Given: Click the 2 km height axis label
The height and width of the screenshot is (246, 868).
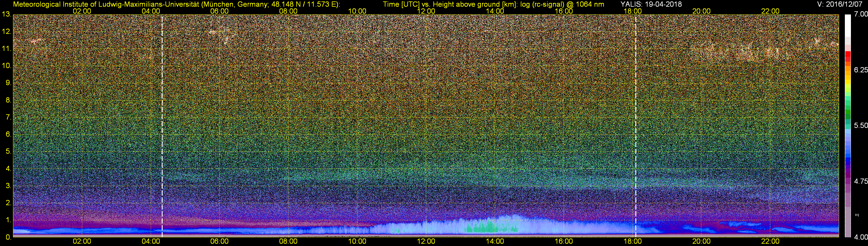Looking at the screenshot, I should 8,203.
